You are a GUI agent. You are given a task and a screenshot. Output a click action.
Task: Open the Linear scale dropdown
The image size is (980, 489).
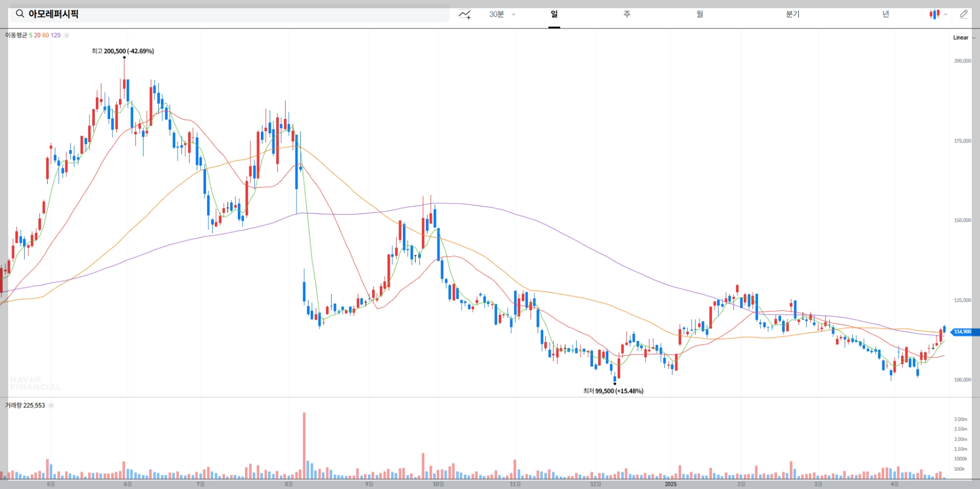[x=964, y=37]
